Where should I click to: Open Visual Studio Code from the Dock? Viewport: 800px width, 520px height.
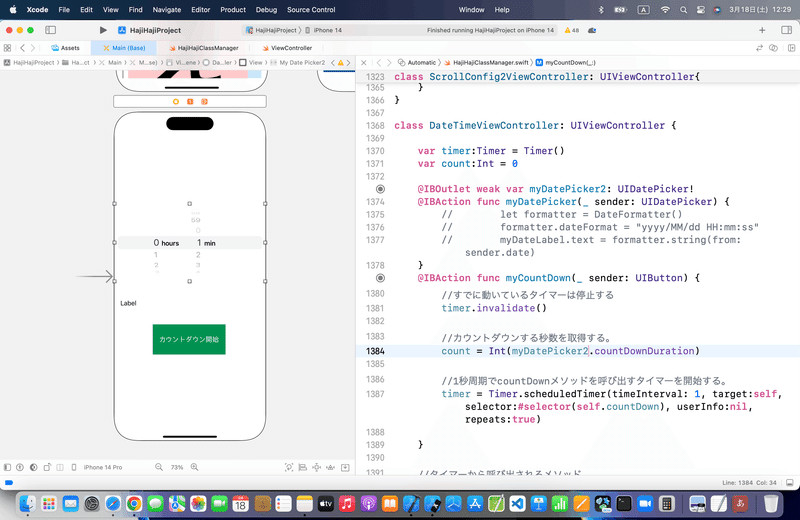pos(517,504)
